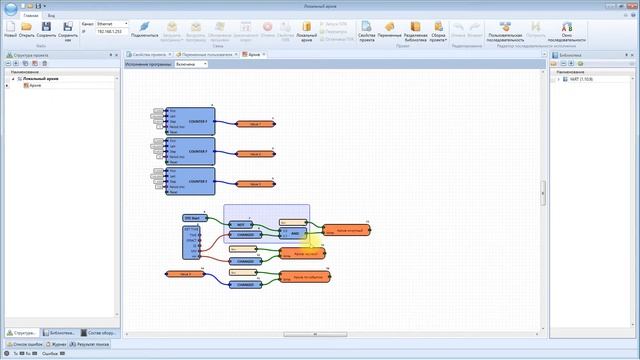Click expand-all icon in structure panel toolbar

tap(16, 64)
